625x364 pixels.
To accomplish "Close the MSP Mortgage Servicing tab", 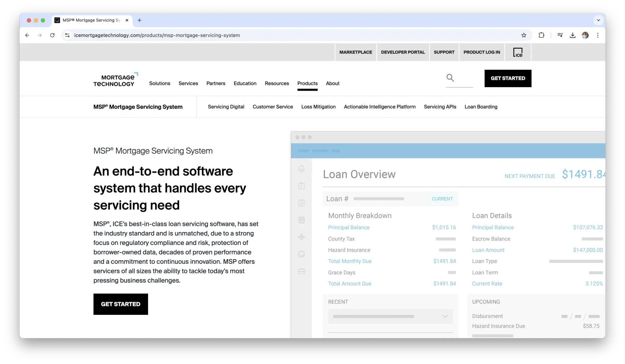I will tap(127, 20).
